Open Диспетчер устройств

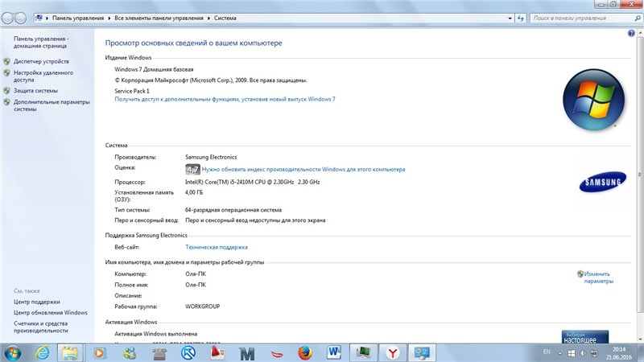coord(41,61)
